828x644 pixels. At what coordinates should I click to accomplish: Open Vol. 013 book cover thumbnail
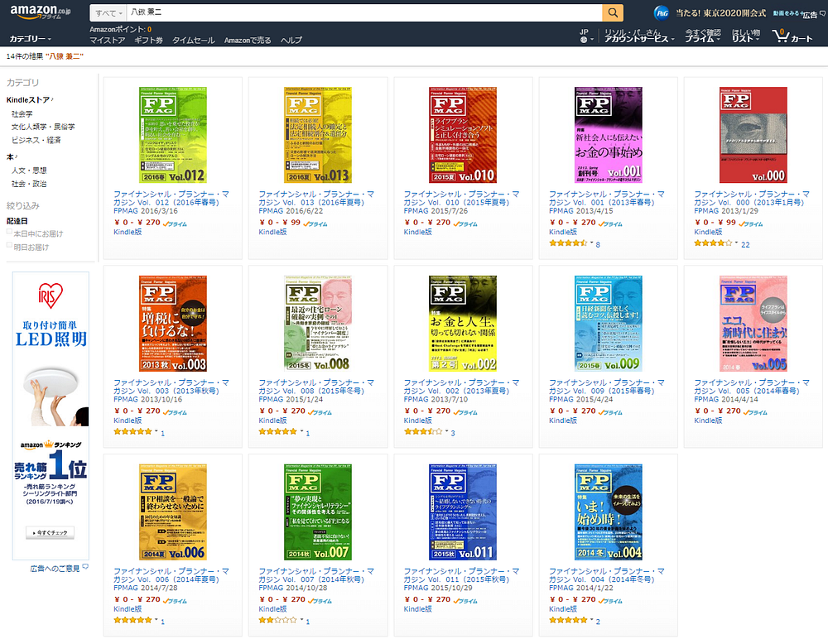[318, 135]
